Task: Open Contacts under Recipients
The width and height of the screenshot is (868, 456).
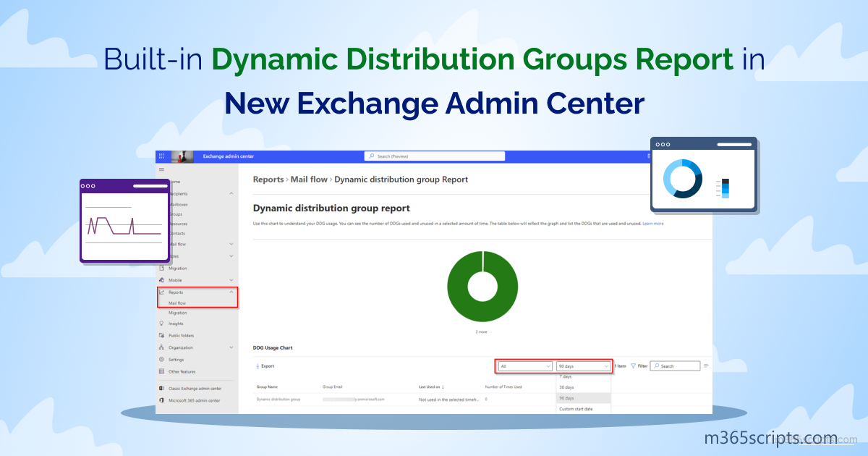Action: tap(177, 233)
